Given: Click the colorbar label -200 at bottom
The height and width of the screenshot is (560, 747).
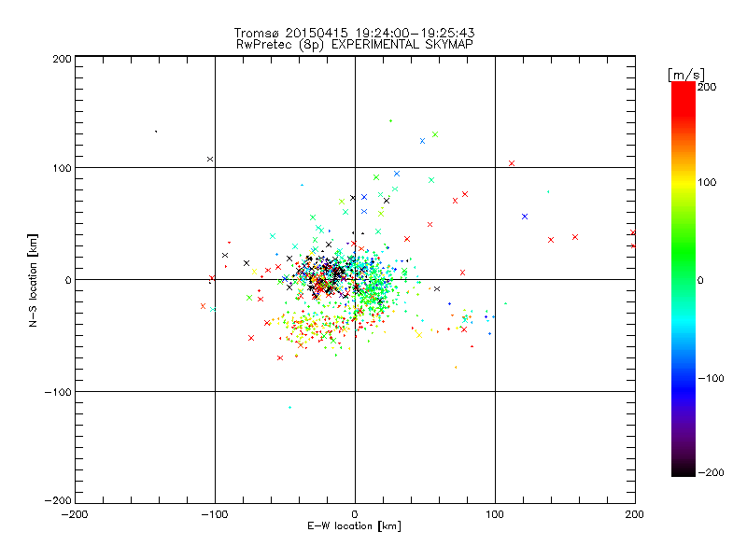Looking at the screenshot, I should (x=711, y=472).
